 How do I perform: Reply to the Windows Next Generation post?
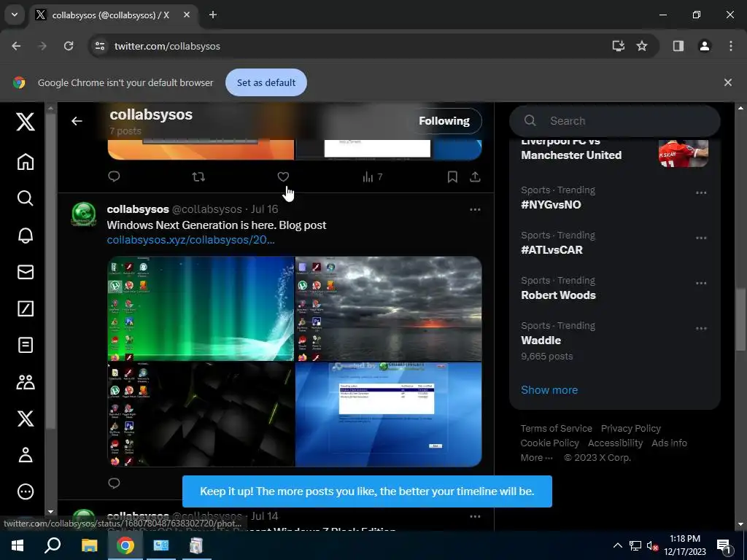(x=114, y=483)
